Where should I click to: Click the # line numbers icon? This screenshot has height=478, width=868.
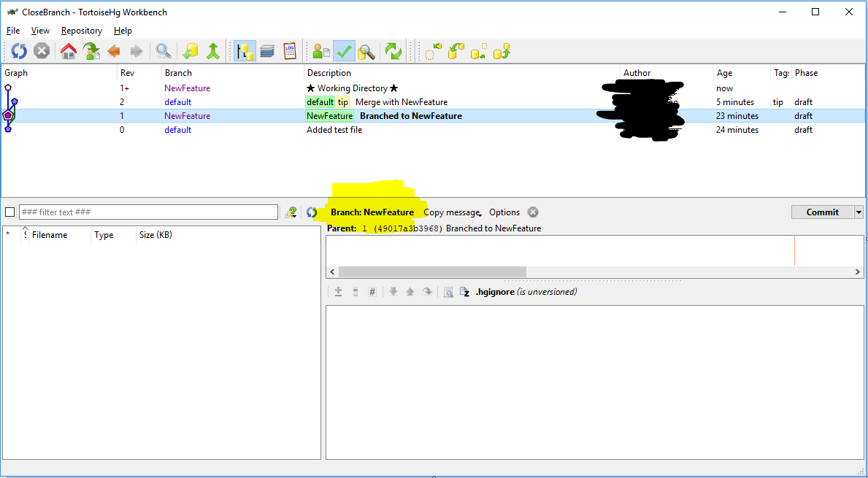point(372,292)
